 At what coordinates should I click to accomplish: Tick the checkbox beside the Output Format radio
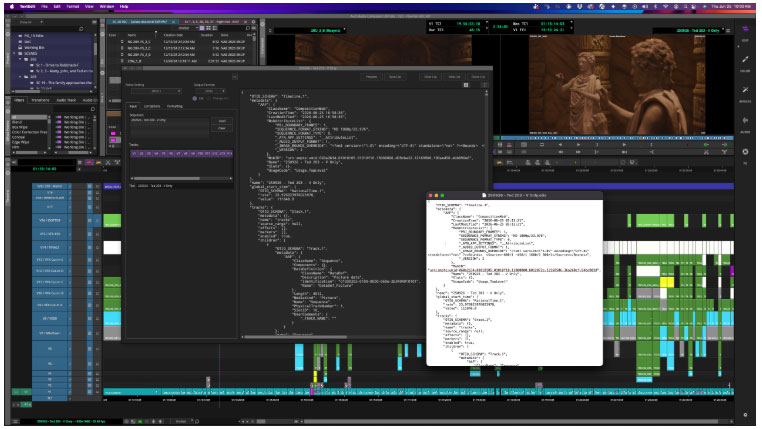coord(209,98)
